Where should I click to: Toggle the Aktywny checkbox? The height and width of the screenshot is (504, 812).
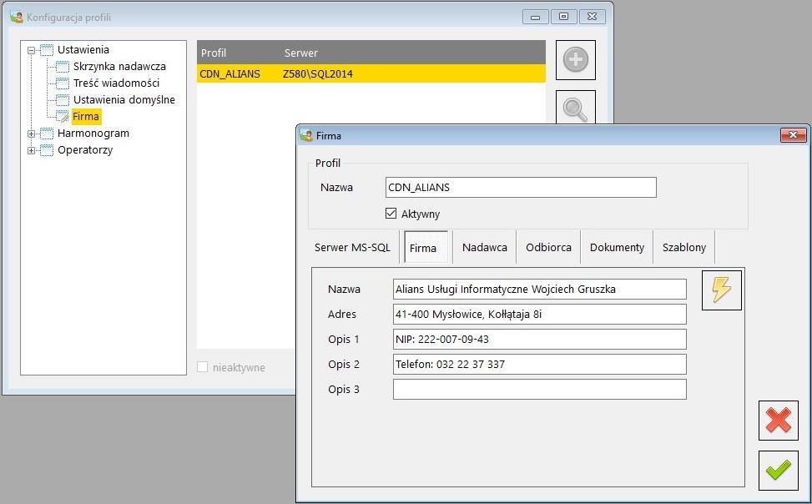click(x=391, y=214)
